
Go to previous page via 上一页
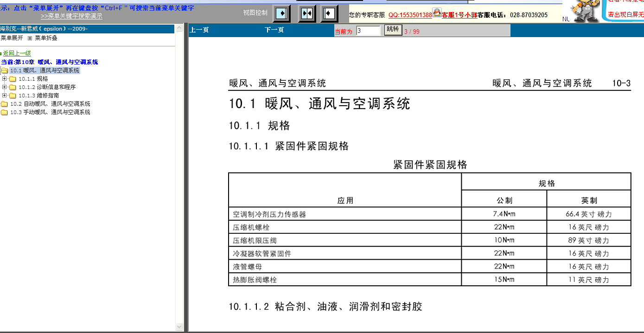coord(199,30)
